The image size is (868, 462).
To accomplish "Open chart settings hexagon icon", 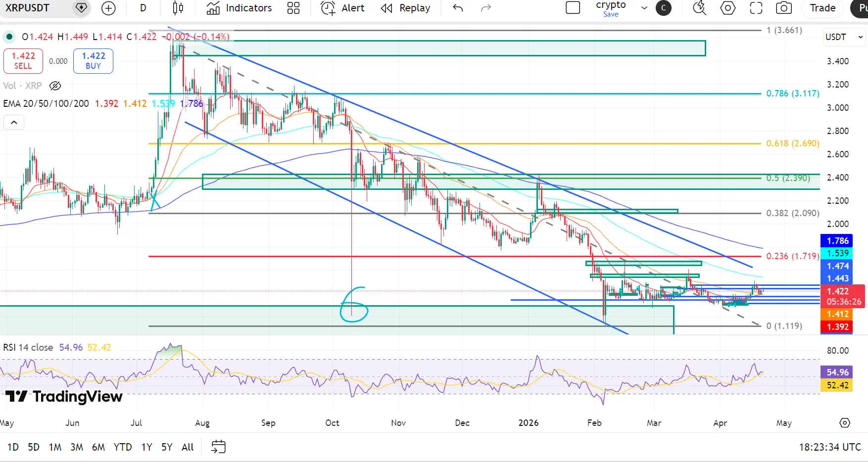I will pyautogui.click(x=727, y=8).
